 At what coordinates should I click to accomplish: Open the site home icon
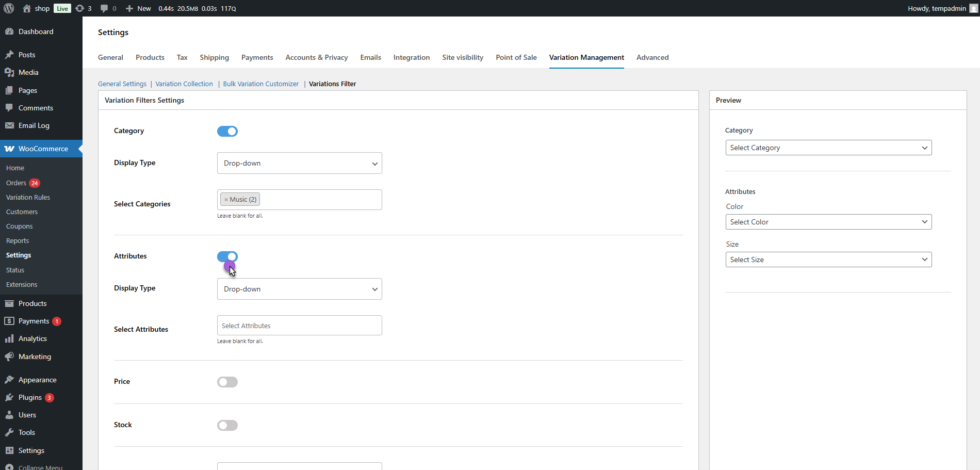pos(27,8)
